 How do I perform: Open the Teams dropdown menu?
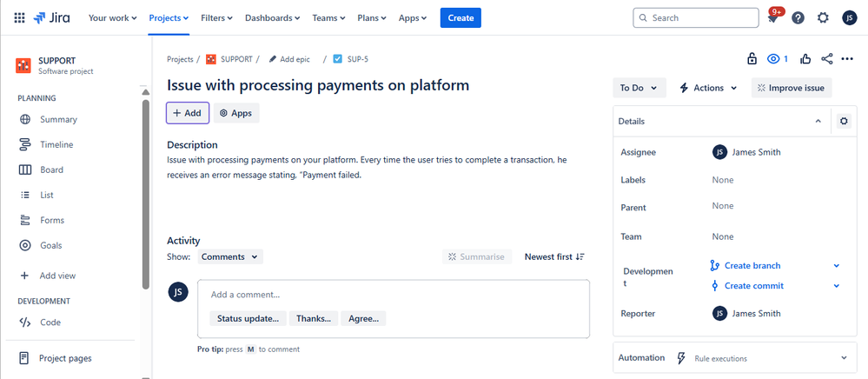[328, 17]
